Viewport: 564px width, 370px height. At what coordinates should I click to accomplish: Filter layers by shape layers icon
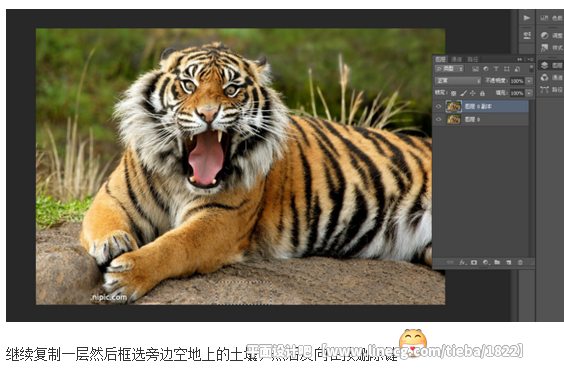tap(506, 69)
